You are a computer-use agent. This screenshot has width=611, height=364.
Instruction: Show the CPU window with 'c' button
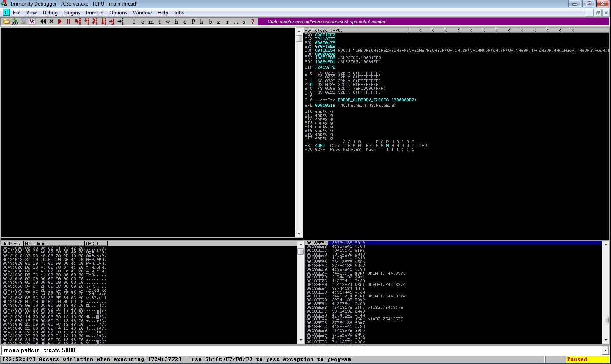[185, 22]
